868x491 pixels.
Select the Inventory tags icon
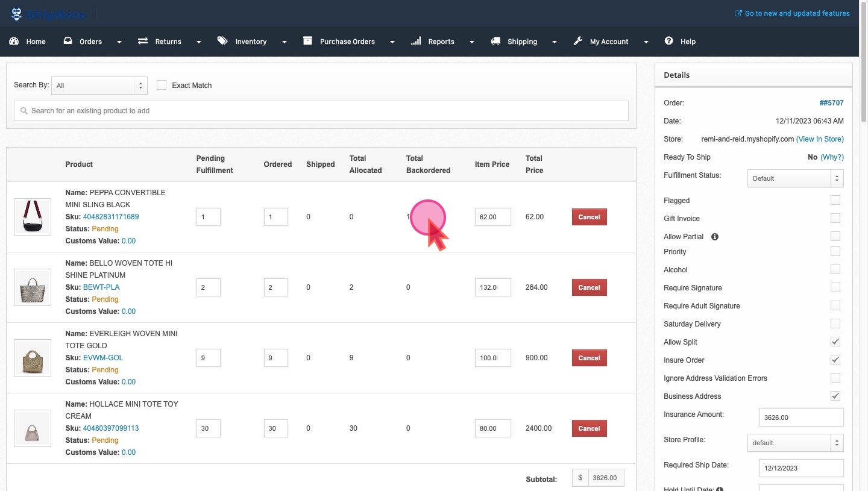223,41
